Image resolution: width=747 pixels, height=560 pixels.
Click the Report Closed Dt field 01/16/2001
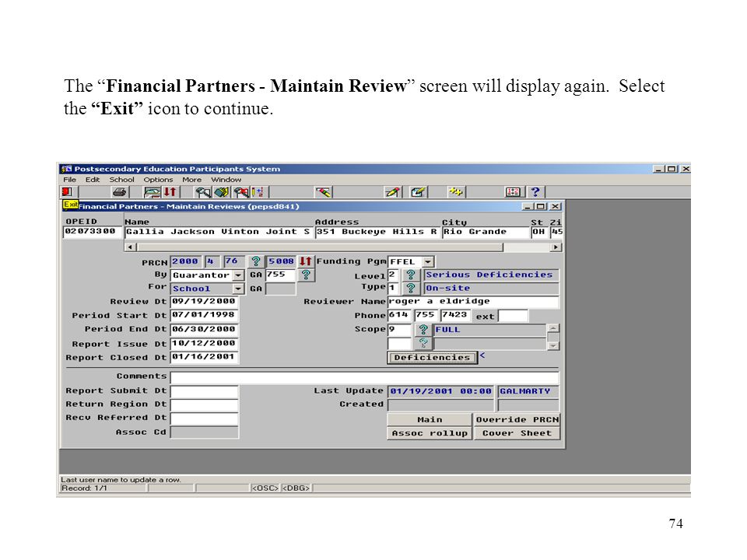pyautogui.click(x=205, y=357)
